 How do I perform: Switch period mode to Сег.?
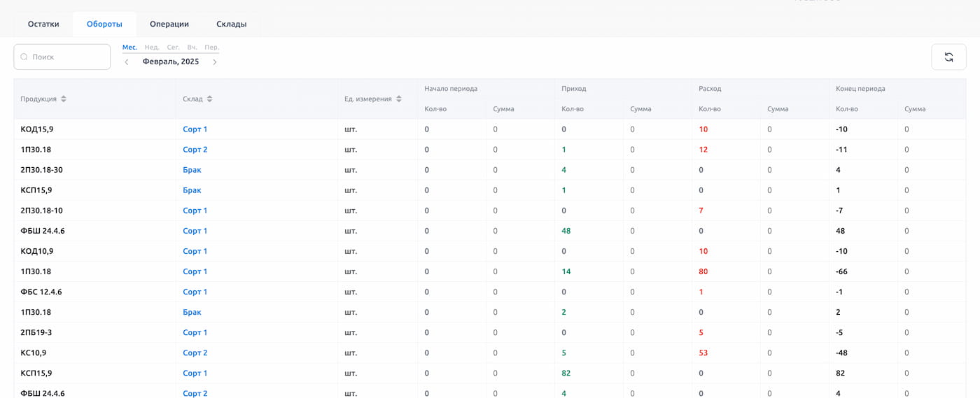[173, 48]
